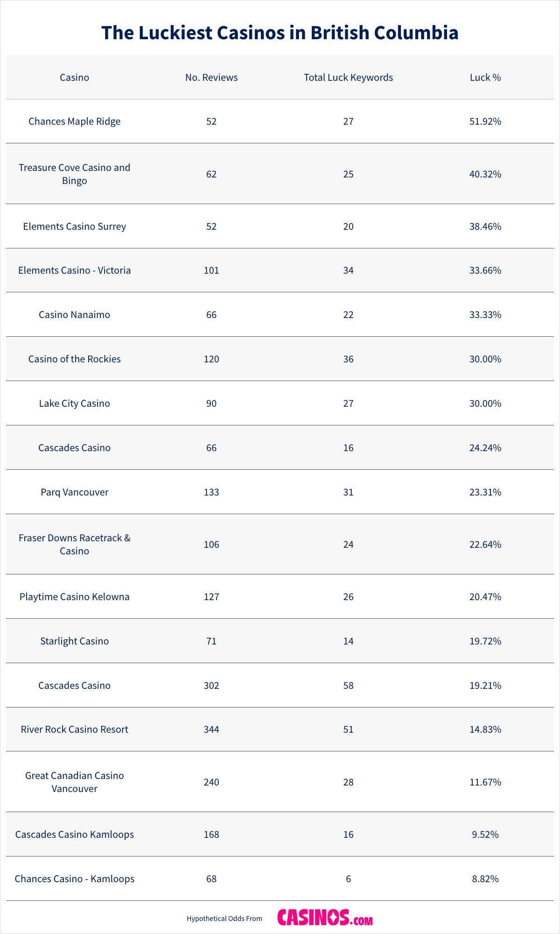Click the 51.92% luck percentage value
This screenshot has height=934, width=560.
485,121
